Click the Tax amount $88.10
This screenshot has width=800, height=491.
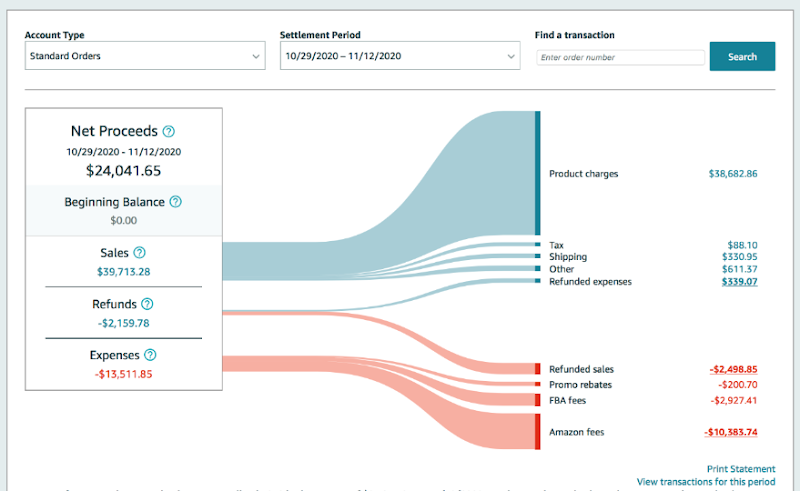click(x=742, y=245)
